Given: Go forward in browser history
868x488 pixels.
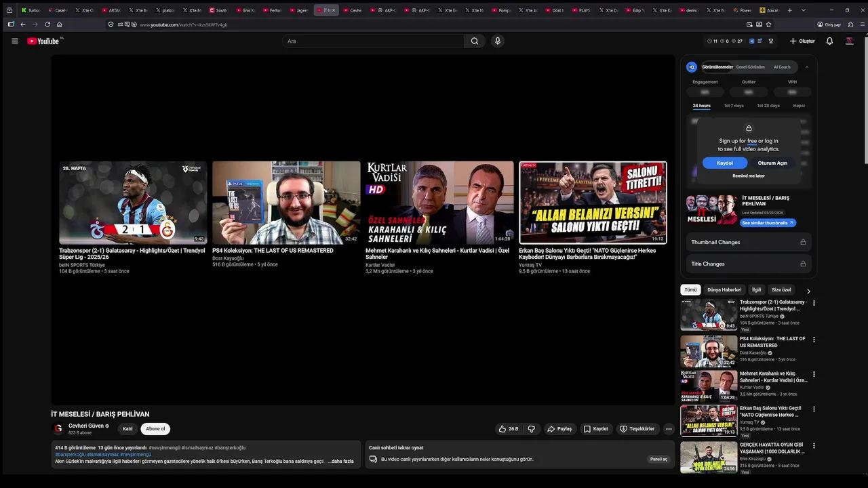Looking at the screenshot, I should (35, 24).
